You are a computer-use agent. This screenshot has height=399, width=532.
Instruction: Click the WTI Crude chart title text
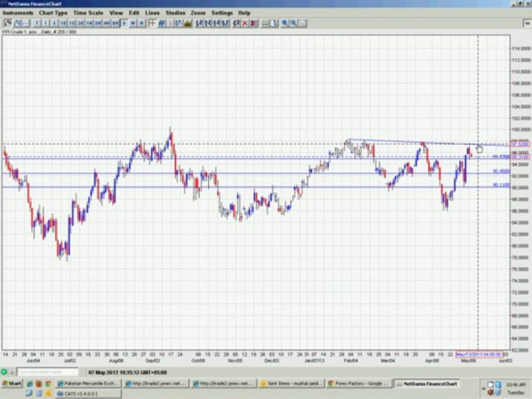[x=39, y=32]
